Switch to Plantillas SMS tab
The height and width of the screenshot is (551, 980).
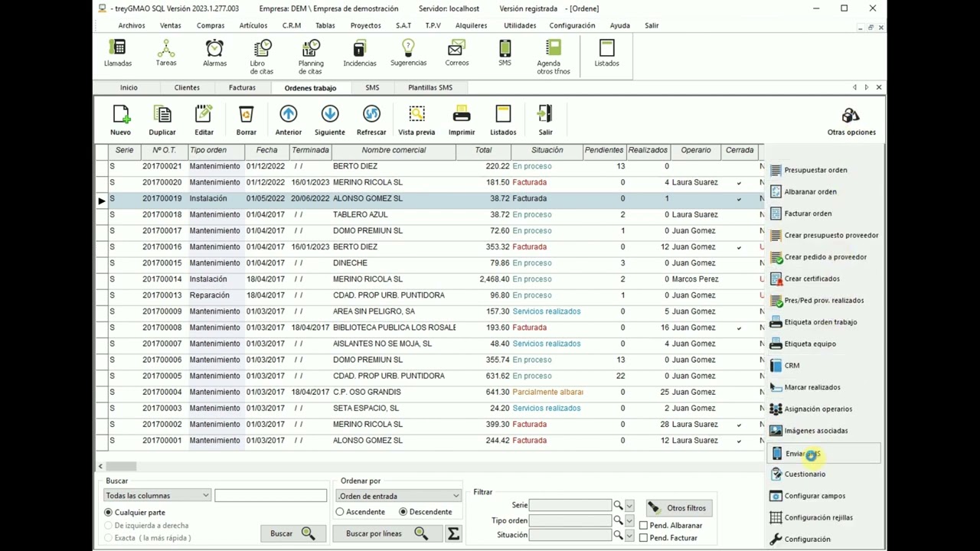[430, 87]
